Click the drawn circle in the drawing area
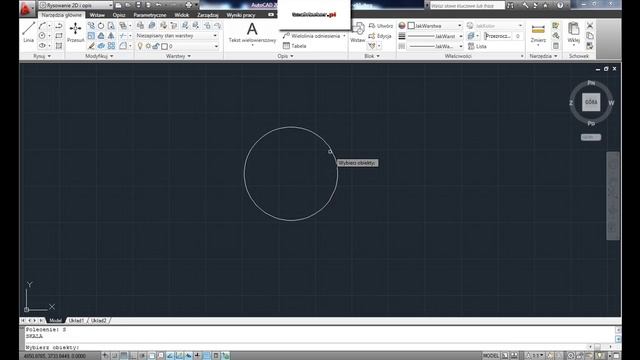The image size is (640, 360). 244,174
